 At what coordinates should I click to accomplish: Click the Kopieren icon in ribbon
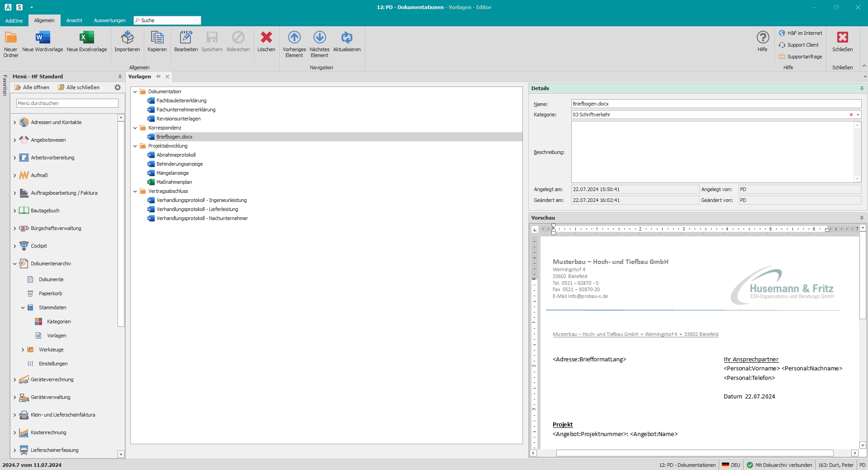pyautogui.click(x=157, y=38)
